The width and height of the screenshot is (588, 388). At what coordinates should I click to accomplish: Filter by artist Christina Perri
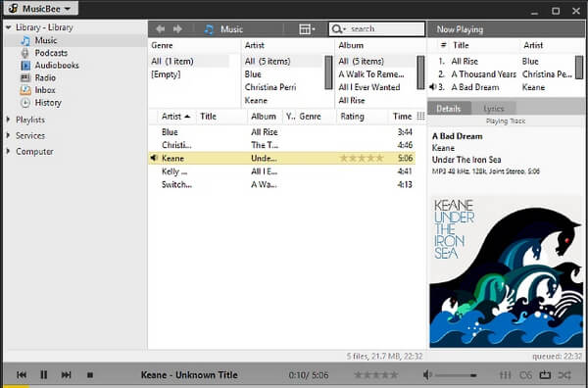[x=270, y=87]
